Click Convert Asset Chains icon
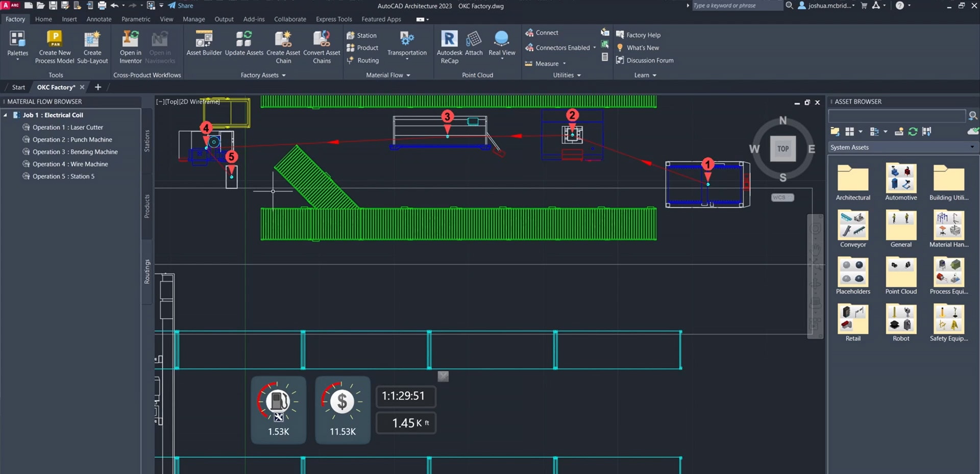 tap(322, 46)
